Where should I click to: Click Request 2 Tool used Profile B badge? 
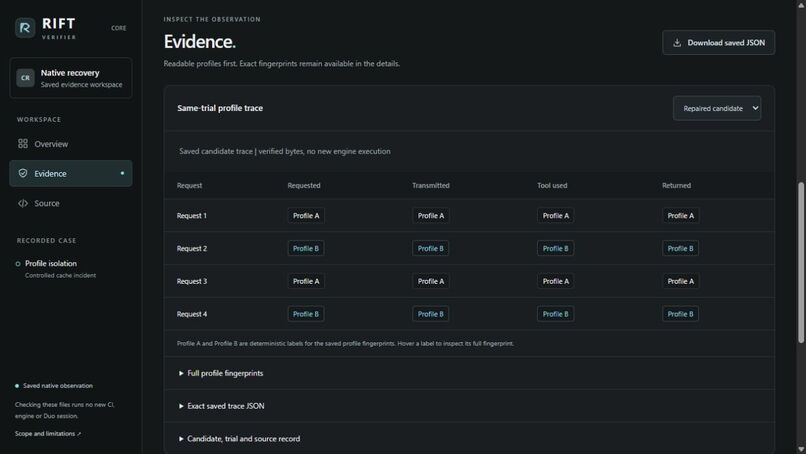coord(556,248)
